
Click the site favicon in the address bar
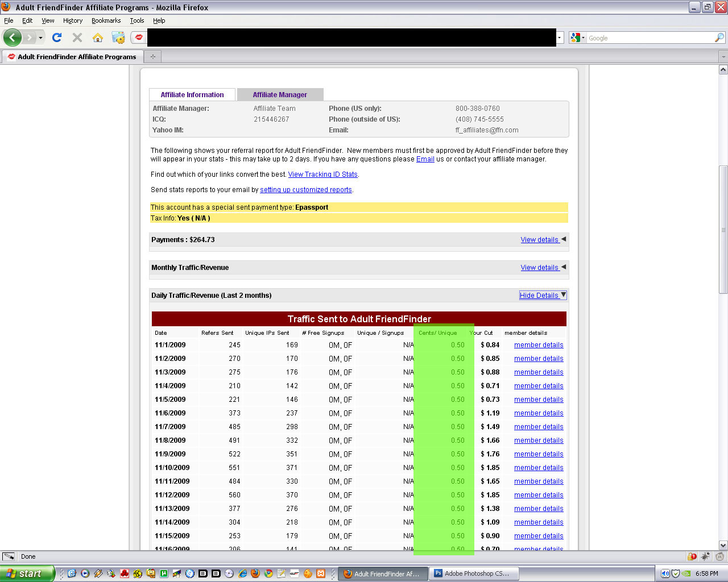coord(139,38)
